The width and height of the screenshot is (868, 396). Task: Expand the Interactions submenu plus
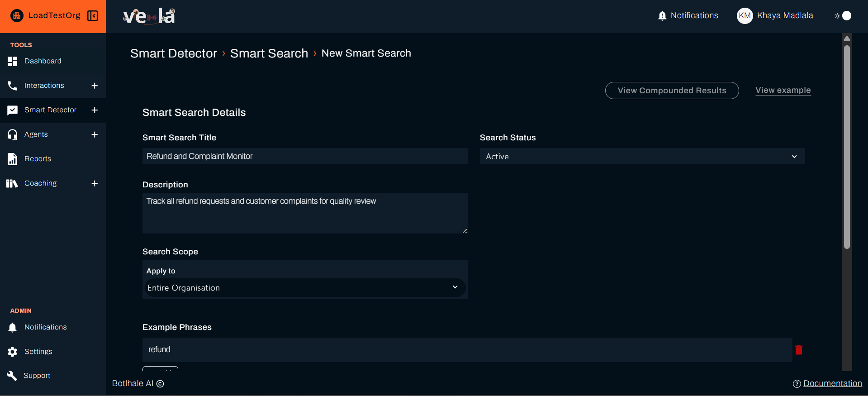tap(95, 86)
